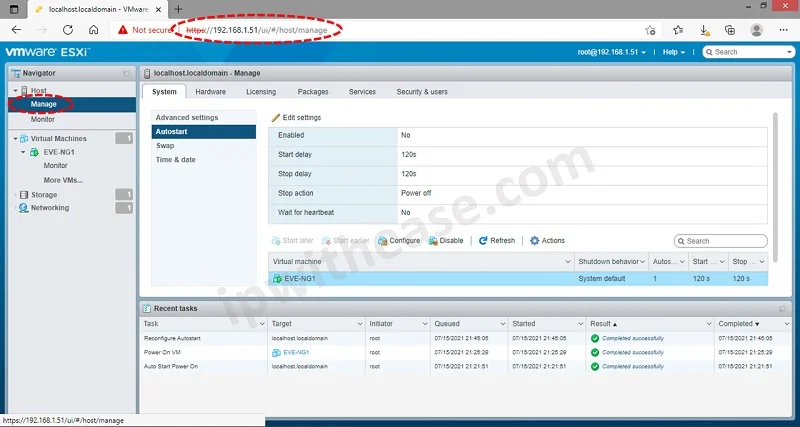Click the Configure autostart icon
Viewport: 800px width, 427px height.
click(x=382, y=241)
